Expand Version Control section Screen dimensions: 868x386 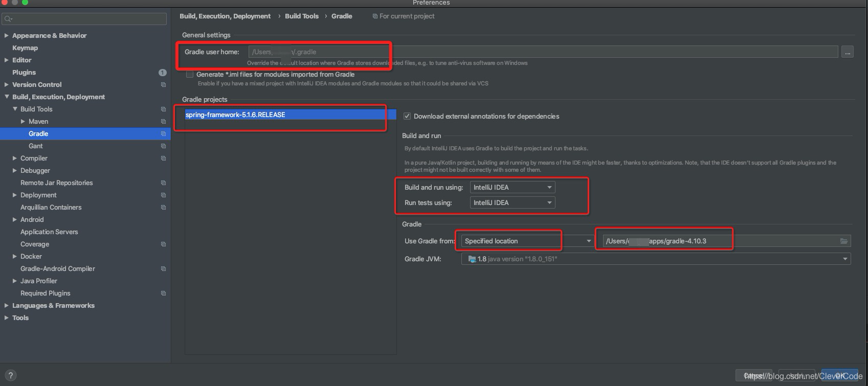6,84
